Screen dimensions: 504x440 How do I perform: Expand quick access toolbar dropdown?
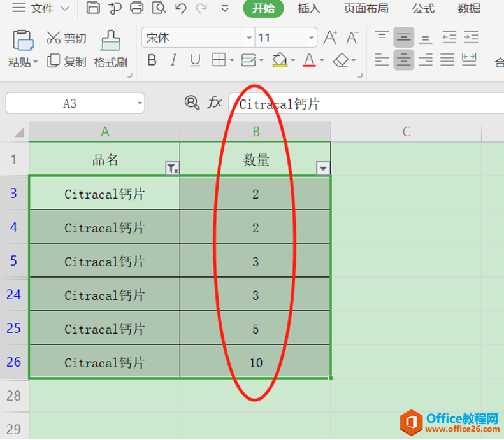tap(225, 9)
